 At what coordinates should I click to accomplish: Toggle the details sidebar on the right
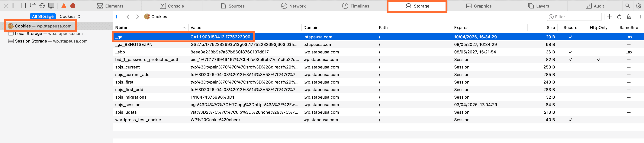[x=639, y=17]
